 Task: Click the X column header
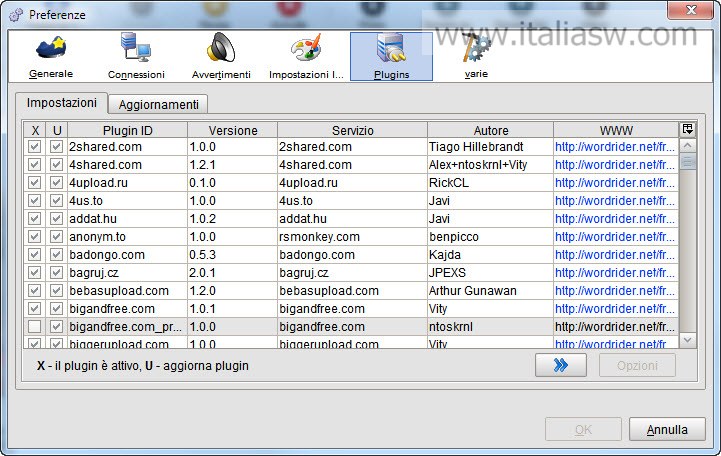pyautogui.click(x=35, y=130)
